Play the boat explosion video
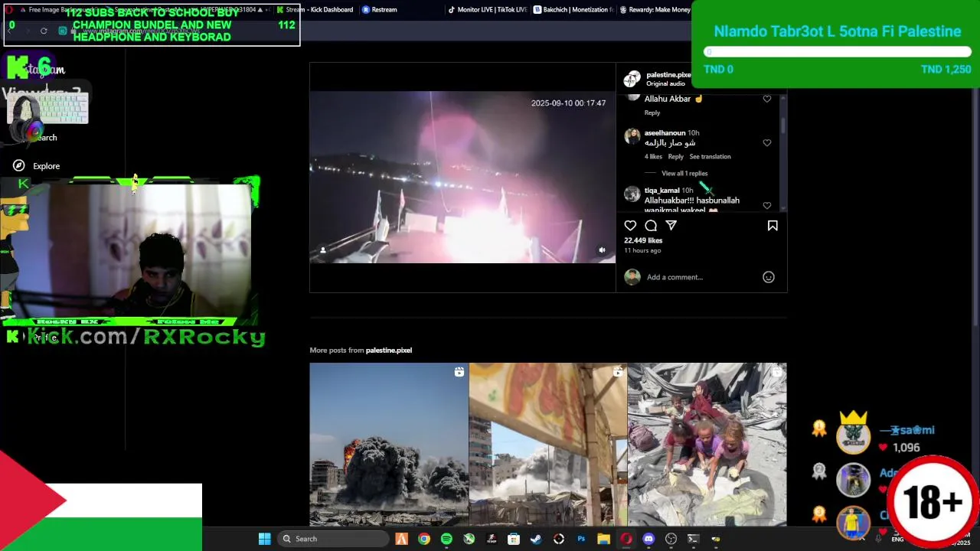This screenshot has width=980, height=551. 462,178
